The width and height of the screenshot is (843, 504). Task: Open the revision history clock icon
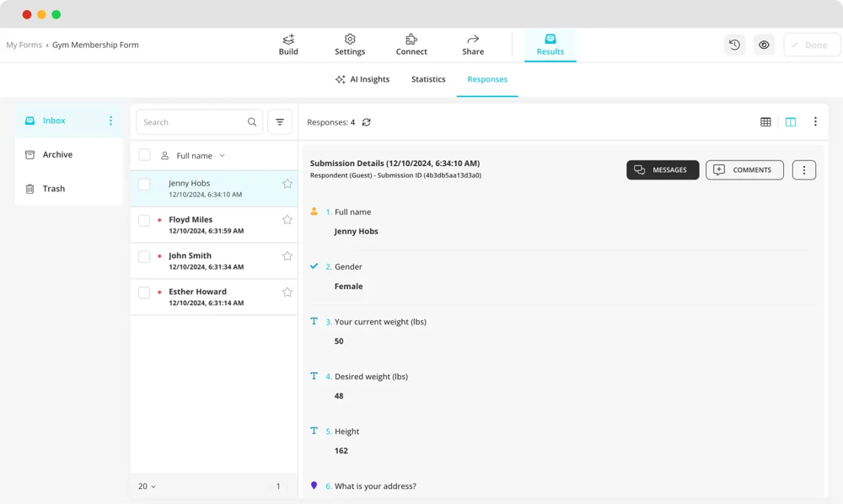coord(734,46)
